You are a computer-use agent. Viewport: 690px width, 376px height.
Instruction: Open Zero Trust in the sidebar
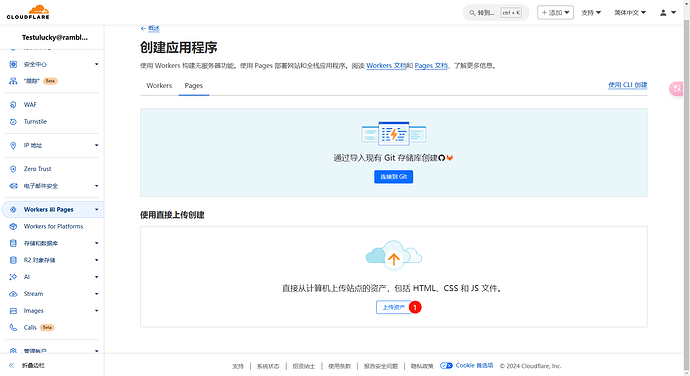pos(37,169)
